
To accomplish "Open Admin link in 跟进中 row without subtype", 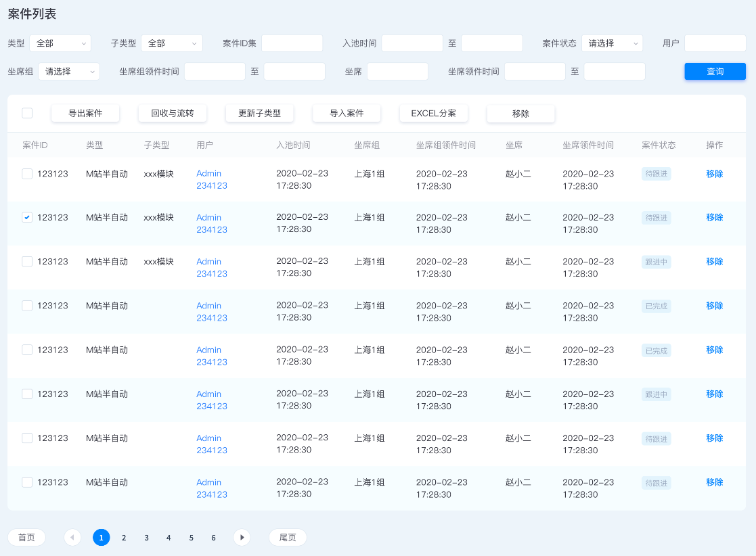I will 212,400.
